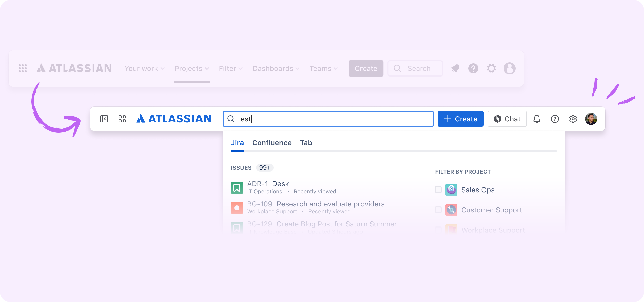
Task: Click the search field containing 'test'
Action: tap(327, 119)
